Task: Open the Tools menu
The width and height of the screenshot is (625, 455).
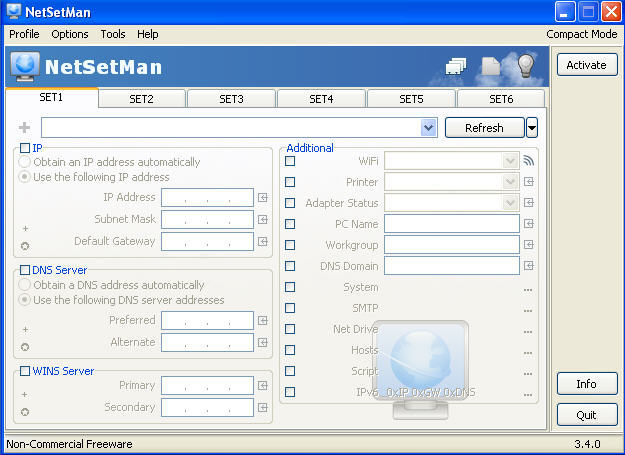Action: [x=113, y=34]
